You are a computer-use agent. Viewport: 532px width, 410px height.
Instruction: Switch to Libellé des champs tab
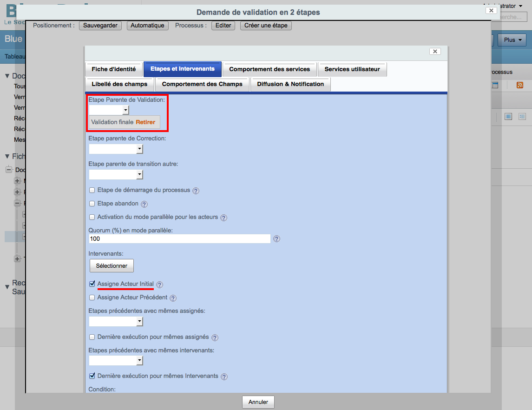point(119,84)
